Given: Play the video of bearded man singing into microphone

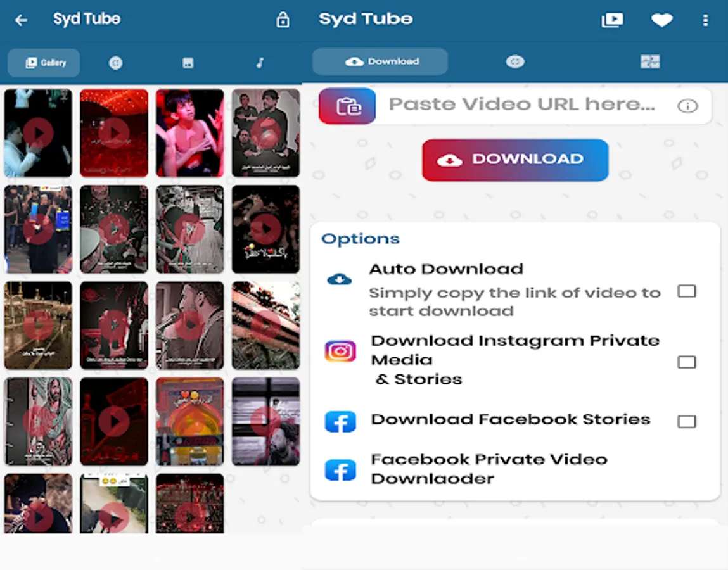Looking at the screenshot, I should 190,325.
